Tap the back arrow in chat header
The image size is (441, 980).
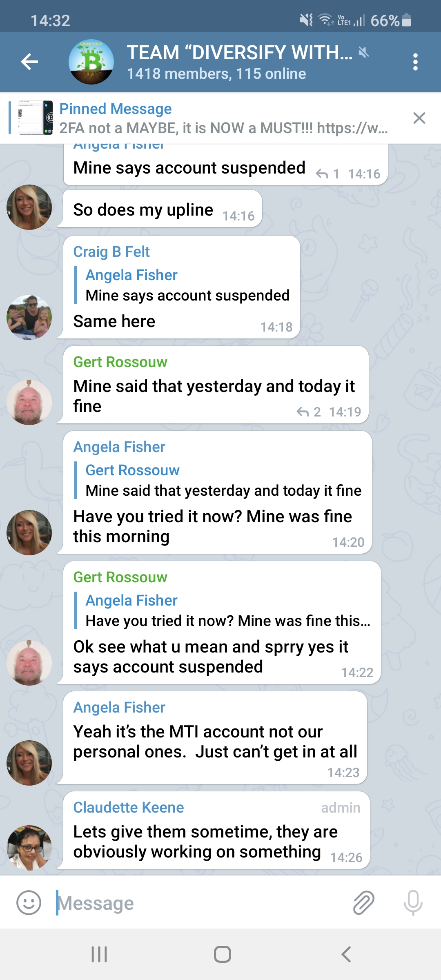(x=29, y=62)
